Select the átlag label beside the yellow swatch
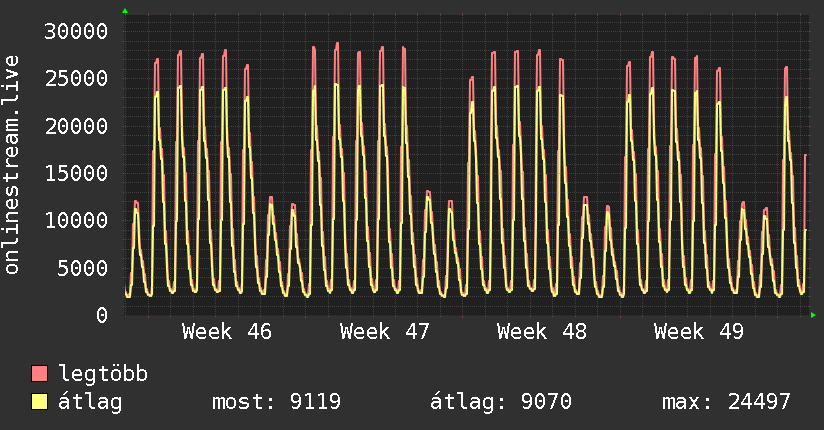Image resolution: width=824 pixels, height=430 pixels. pos(90,403)
